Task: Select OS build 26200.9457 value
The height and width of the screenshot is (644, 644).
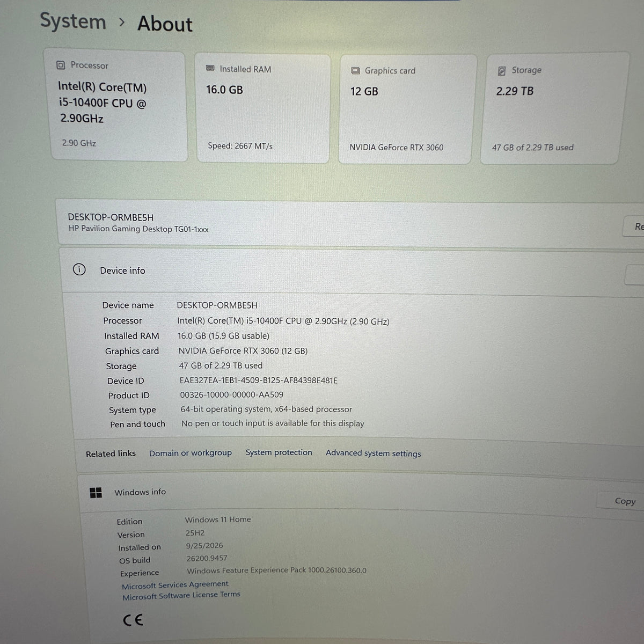Action: pyautogui.click(x=207, y=558)
